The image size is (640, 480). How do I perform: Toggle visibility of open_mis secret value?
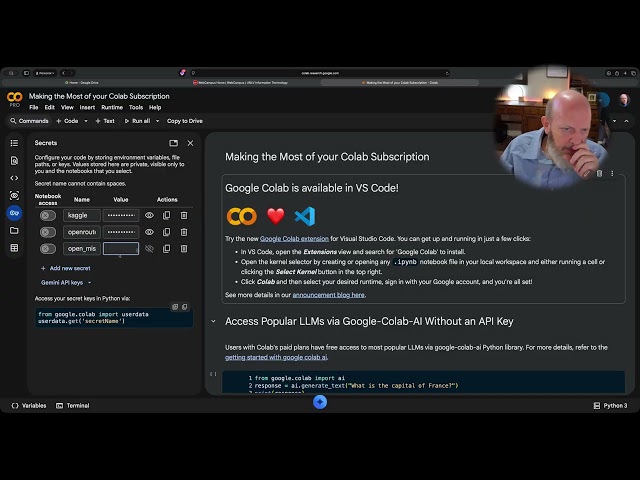coord(149,249)
